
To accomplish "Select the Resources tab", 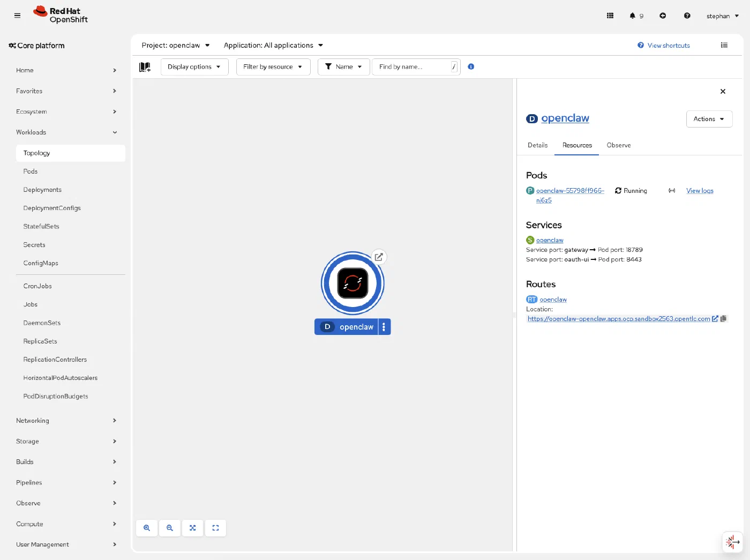I will [x=577, y=145].
